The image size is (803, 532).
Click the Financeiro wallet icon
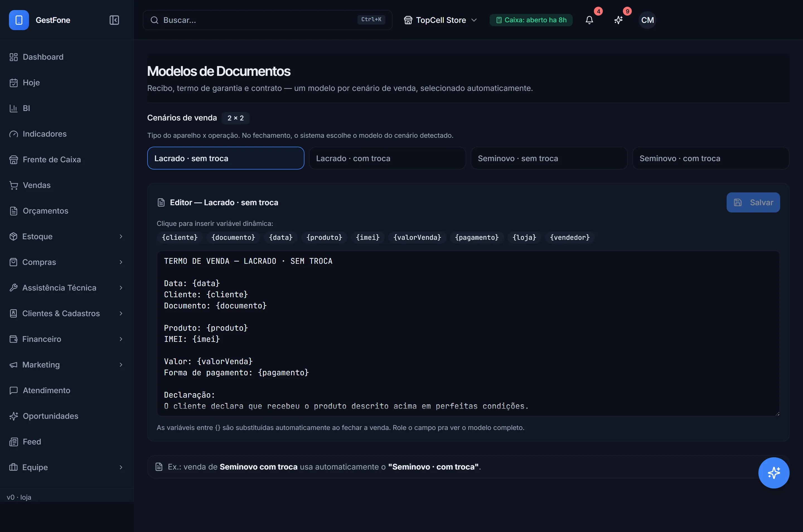(14, 339)
